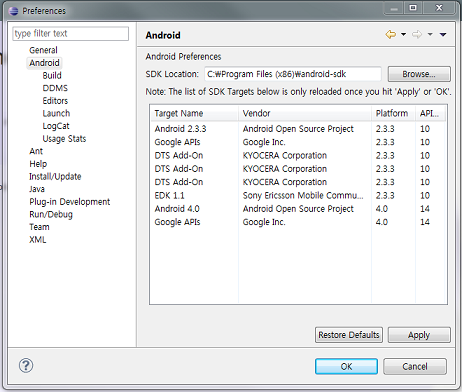462x392 pixels.
Task: Sort by Platform column header
Action: (x=394, y=114)
